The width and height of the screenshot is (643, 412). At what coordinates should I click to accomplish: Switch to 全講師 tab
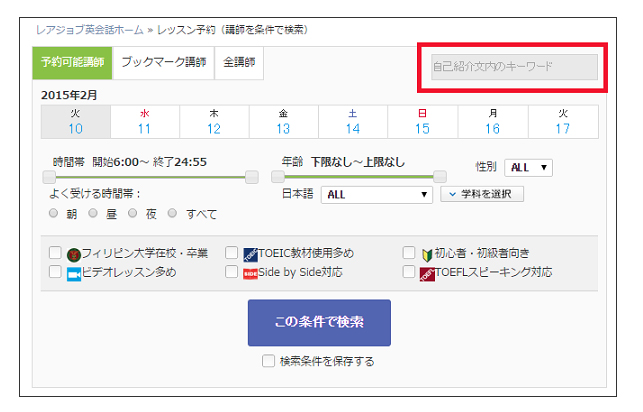pyautogui.click(x=239, y=62)
